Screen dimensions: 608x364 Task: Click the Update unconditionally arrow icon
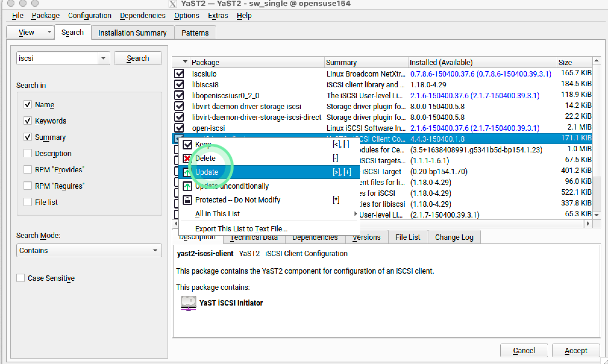(187, 186)
